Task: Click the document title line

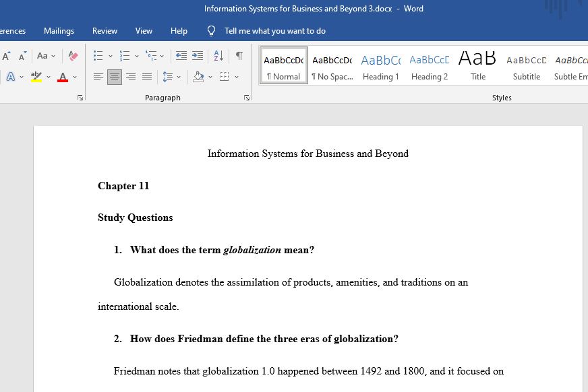Action: click(308, 154)
